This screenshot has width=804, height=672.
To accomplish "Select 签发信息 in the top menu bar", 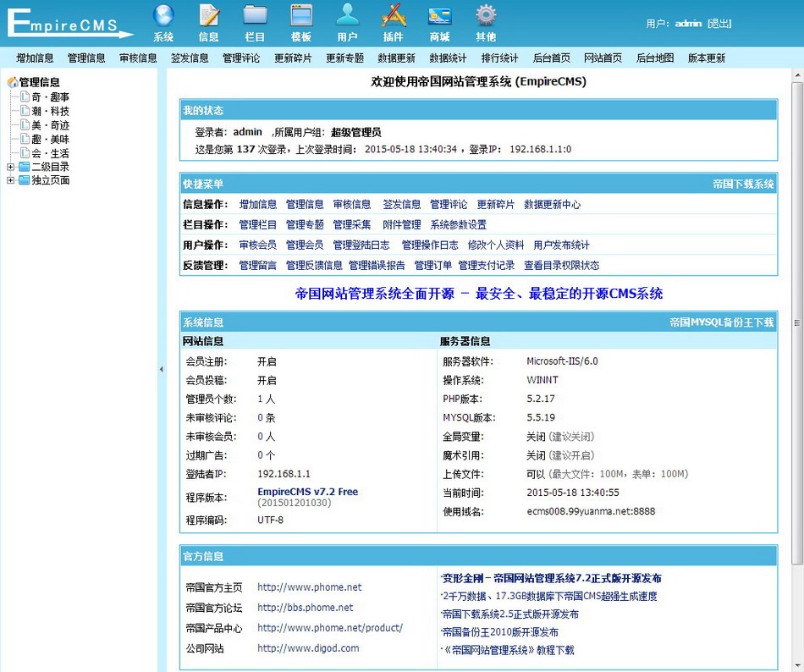I will pyautogui.click(x=190, y=58).
